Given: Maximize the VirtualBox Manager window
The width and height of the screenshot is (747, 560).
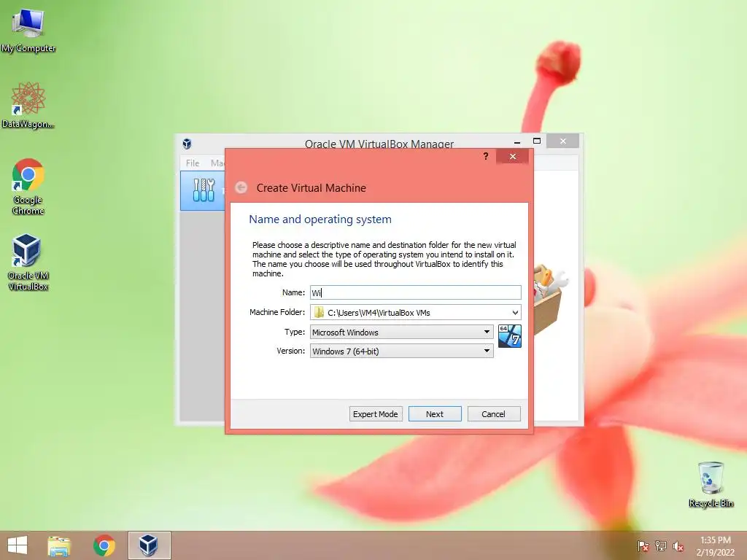Looking at the screenshot, I should pyautogui.click(x=537, y=141).
